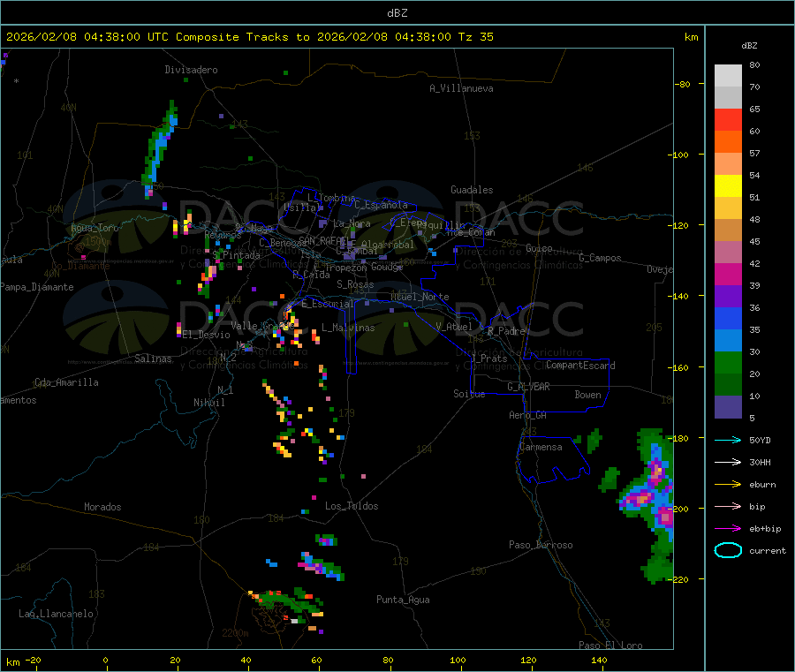The width and height of the screenshot is (795, 672).
Task: Click the 'Valle_Grande' map label
Action: [x=262, y=325]
